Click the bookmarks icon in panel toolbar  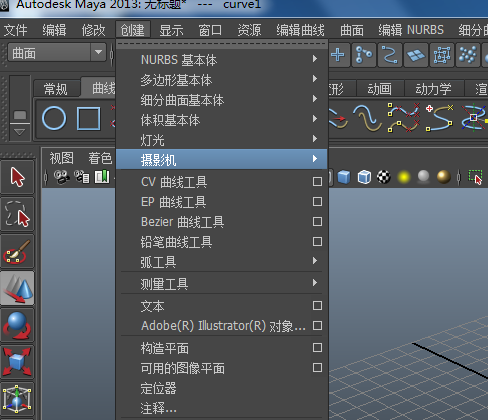102,177
